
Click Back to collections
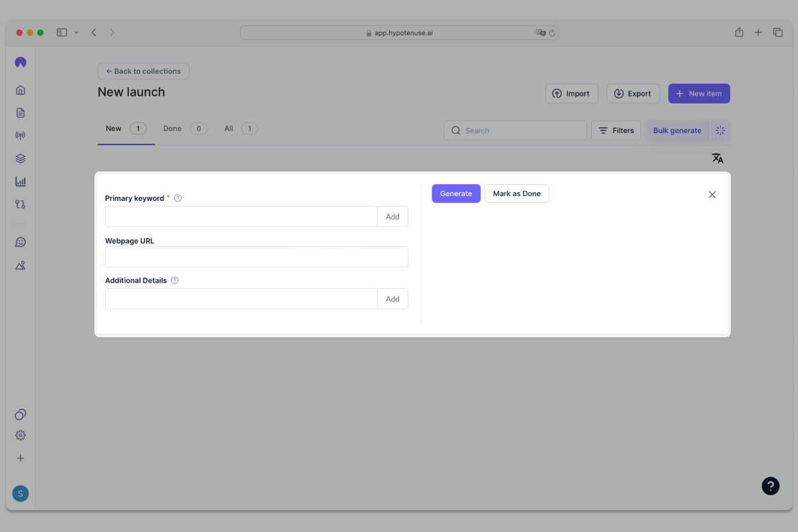[x=144, y=71]
